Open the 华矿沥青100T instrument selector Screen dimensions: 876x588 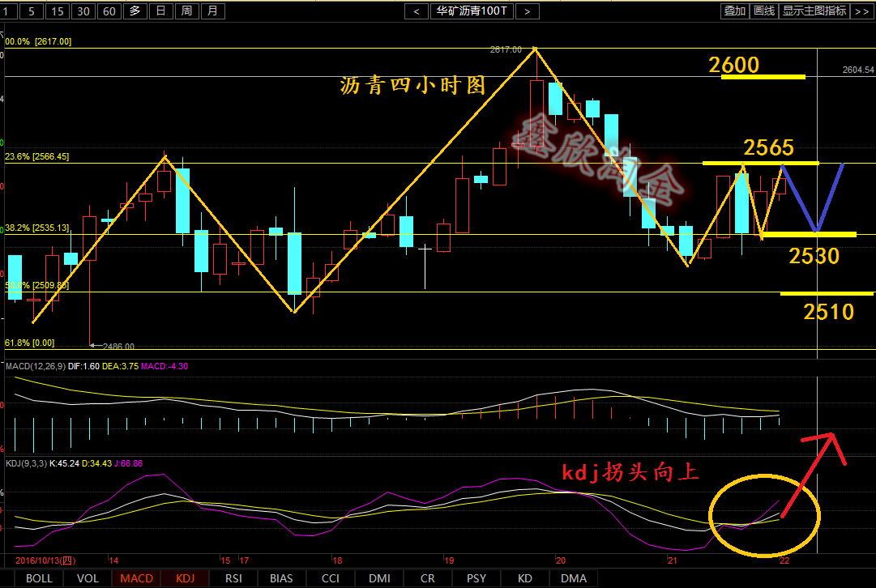(472, 11)
